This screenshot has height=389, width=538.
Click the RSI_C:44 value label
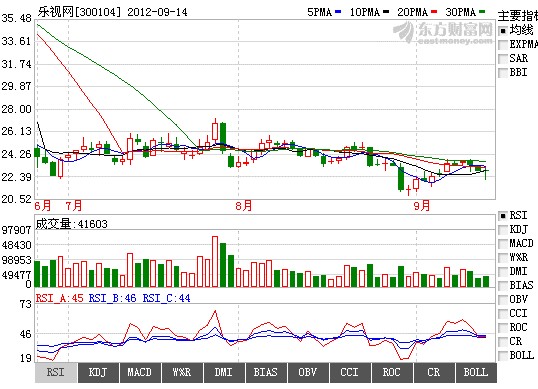point(166,298)
